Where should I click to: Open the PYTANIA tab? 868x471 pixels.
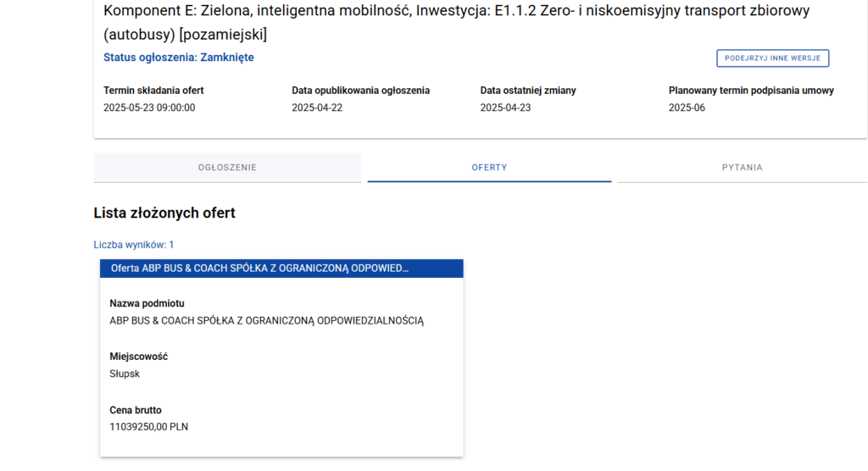[x=742, y=167]
